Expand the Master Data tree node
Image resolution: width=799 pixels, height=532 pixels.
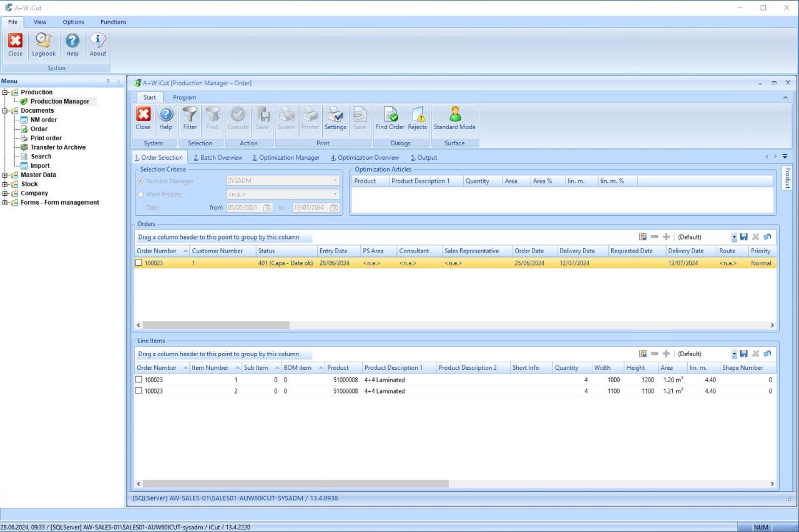[6, 175]
